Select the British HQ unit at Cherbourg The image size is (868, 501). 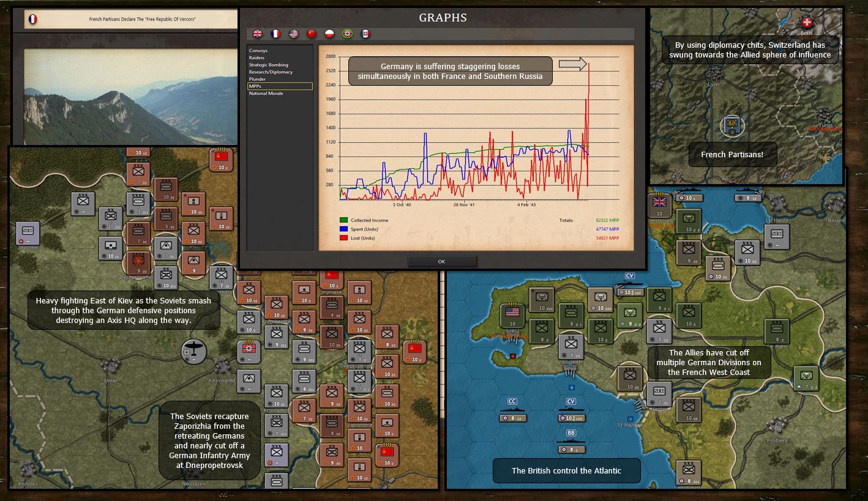click(659, 205)
